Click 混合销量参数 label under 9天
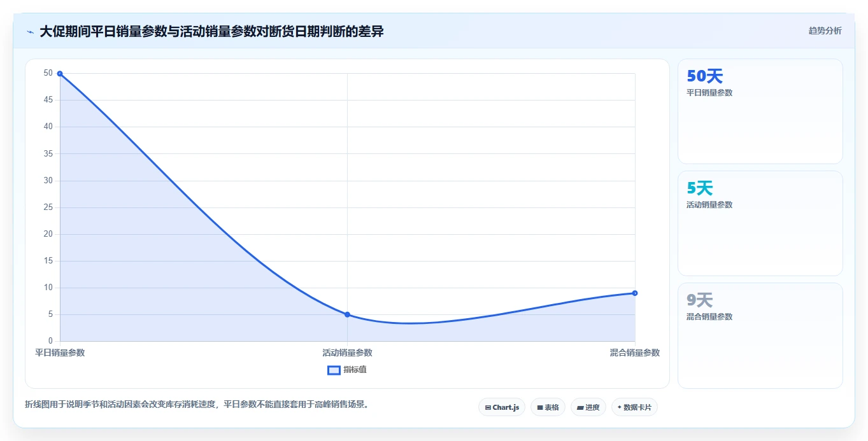This screenshot has height=441, width=868. pyautogui.click(x=709, y=317)
